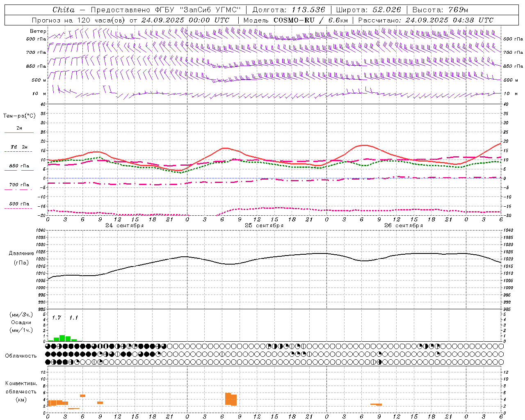The width and height of the screenshot is (525, 420).
Task: Click the "25 сентября" date label
Action: (264, 226)
